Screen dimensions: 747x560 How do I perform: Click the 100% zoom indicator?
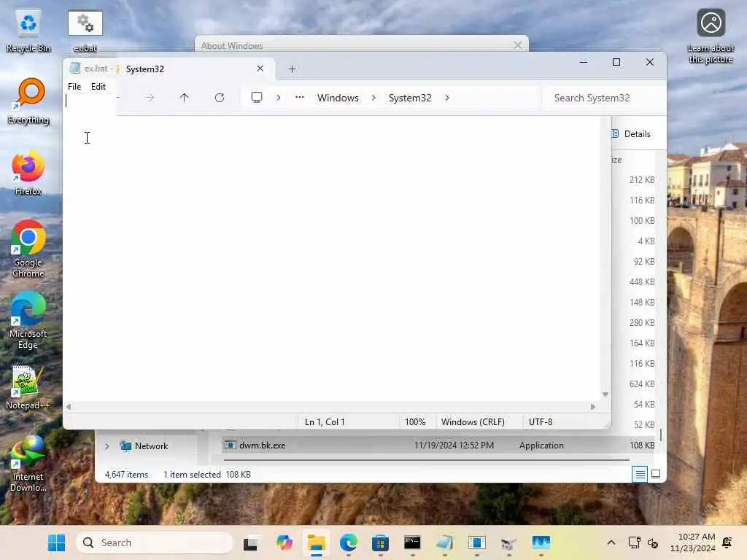(415, 422)
